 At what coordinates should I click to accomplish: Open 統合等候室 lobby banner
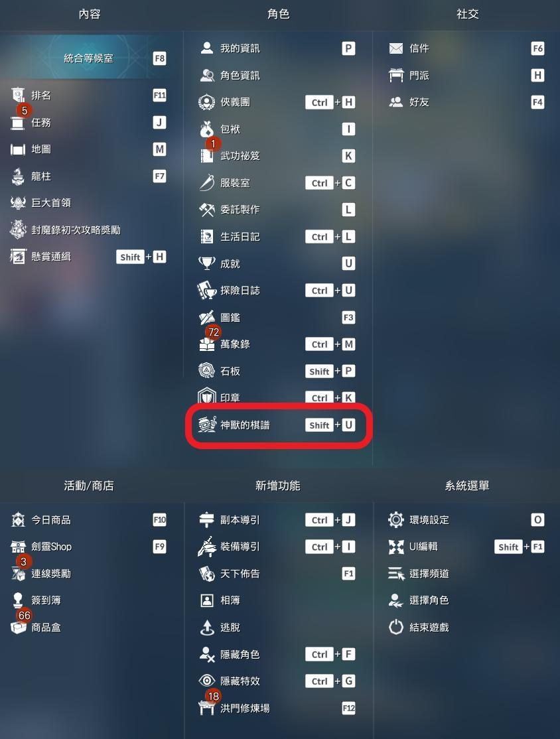tap(89, 58)
